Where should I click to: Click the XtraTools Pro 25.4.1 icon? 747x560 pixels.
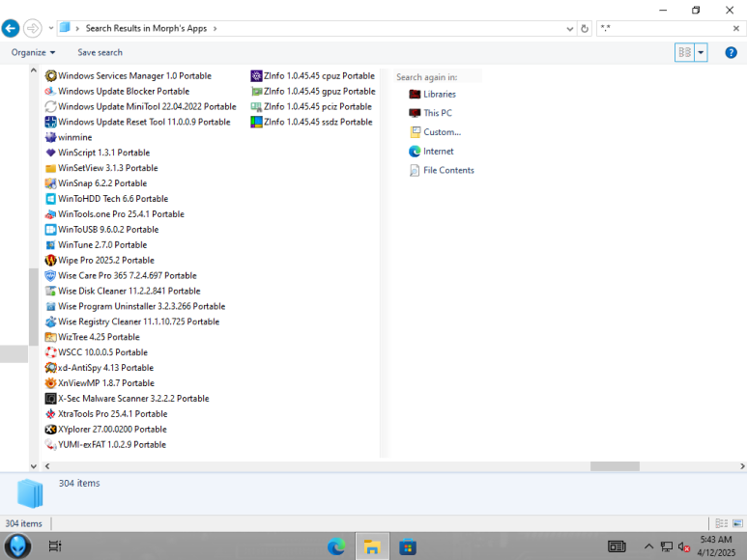click(x=50, y=414)
